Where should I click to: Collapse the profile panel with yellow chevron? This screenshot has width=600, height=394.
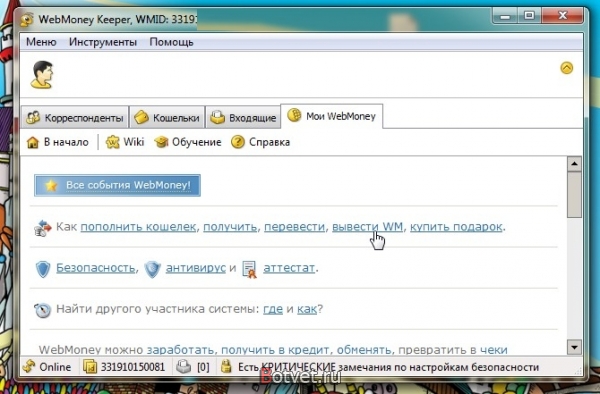566,68
